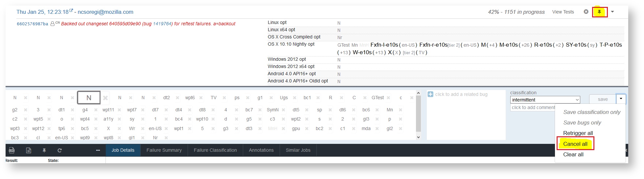Click the add comment field
The width and height of the screenshot is (644, 179).
click(x=533, y=108)
